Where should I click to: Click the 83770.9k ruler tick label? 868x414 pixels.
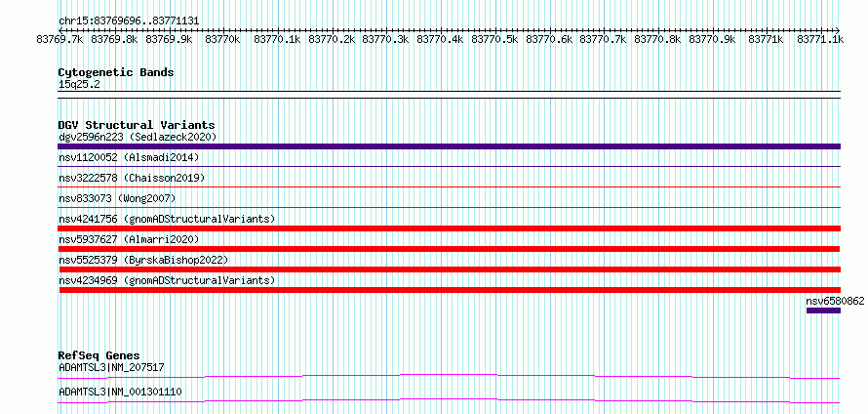[712, 39]
